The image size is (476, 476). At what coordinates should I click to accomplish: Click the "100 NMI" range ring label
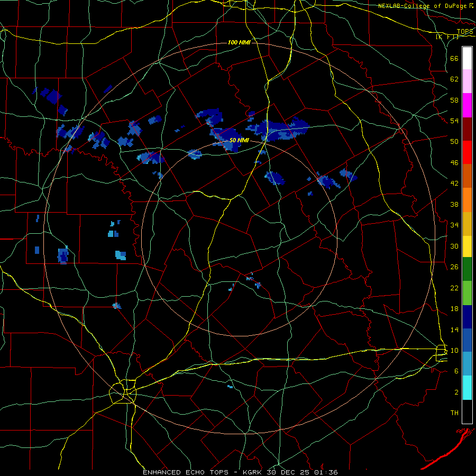(x=239, y=42)
